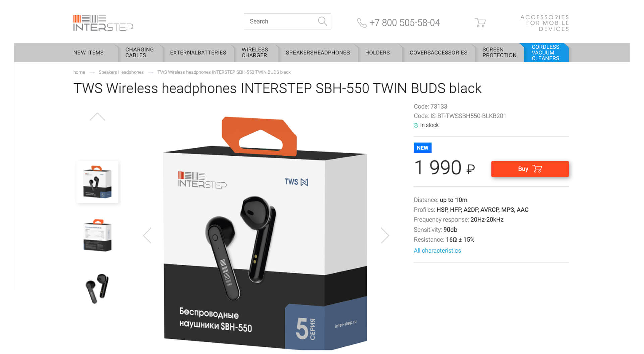Open the New Items menu

[89, 53]
